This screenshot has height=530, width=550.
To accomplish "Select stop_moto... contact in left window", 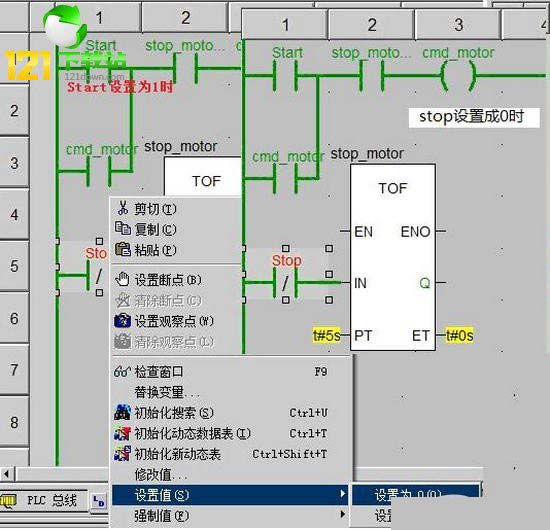I will pos(185,68).
